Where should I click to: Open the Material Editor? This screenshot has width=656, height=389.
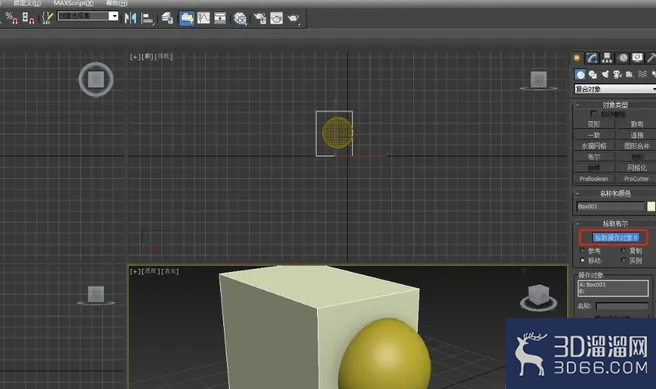[240, 18]
